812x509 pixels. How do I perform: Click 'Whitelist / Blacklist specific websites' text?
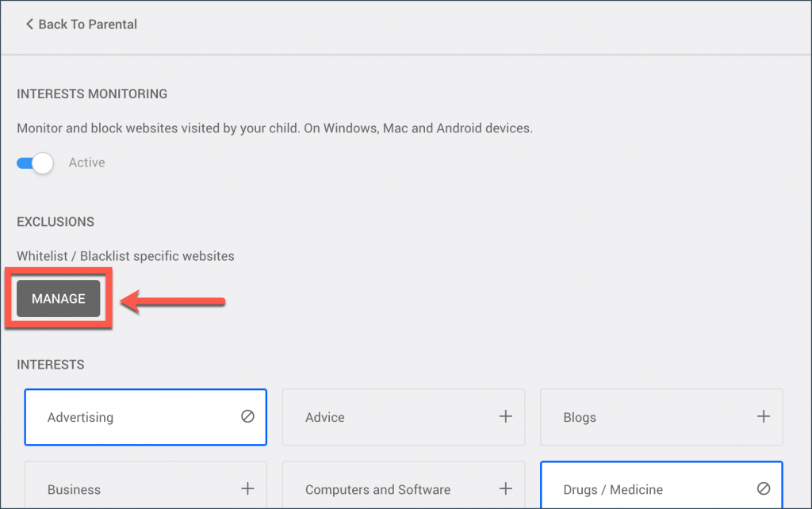pyautogui.click(x=125, y=256)
